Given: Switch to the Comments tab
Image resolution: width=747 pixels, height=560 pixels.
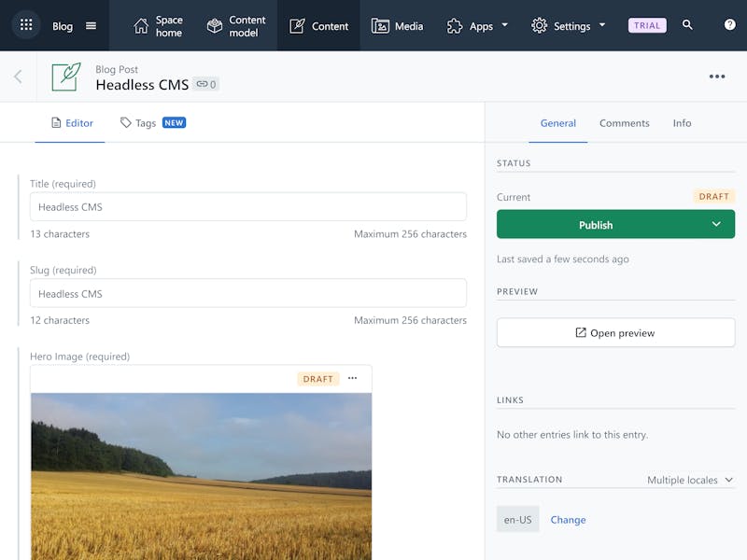Looking at the screenshot, I should (x=624, y=123).
